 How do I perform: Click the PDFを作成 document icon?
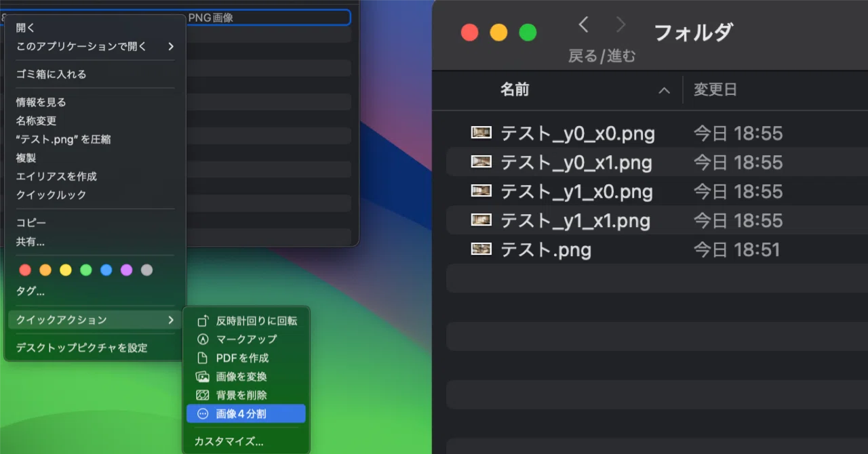coord(202,358)
